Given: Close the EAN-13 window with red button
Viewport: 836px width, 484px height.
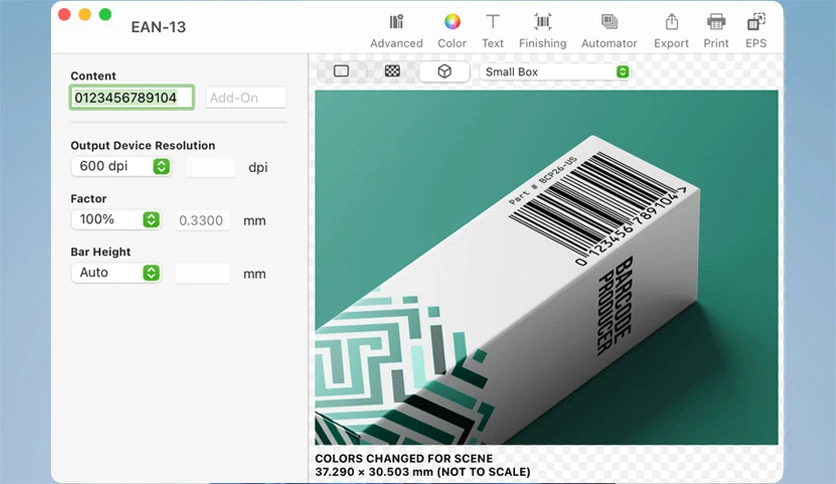Looking at the screenshot, I should pos(65,14).
